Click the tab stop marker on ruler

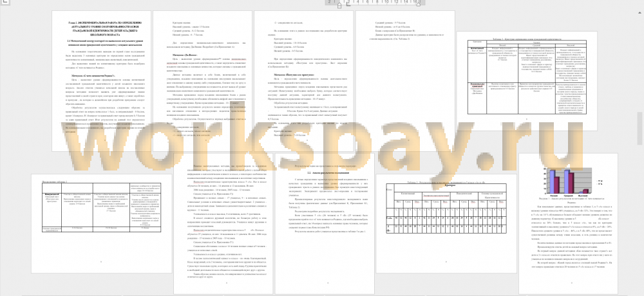[x=348, y=4]
